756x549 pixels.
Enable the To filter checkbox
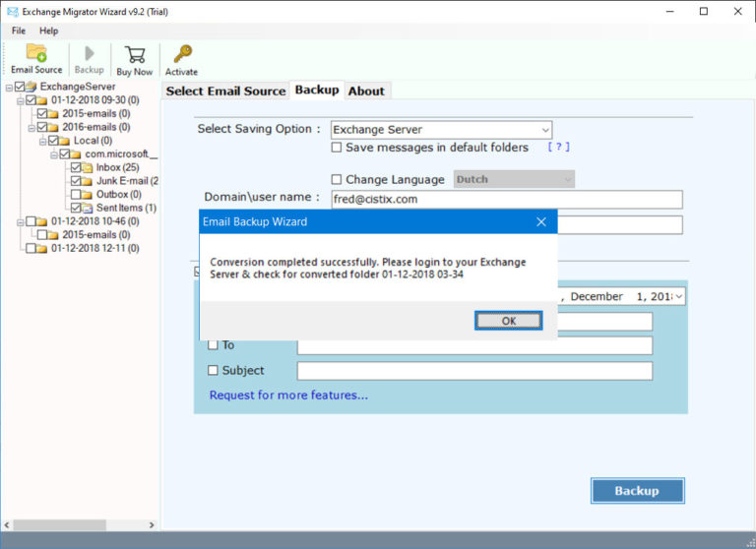tap(213, 345)
